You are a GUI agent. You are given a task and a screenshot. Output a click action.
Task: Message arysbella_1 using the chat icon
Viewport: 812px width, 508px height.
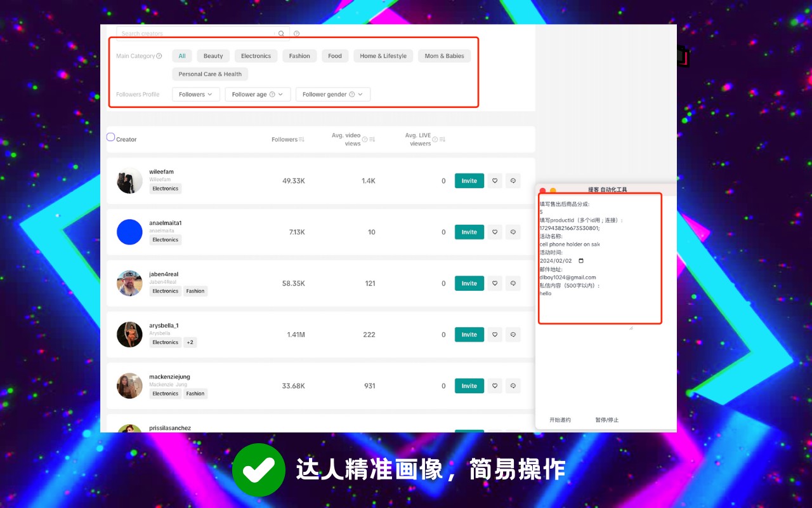(513, 335)
